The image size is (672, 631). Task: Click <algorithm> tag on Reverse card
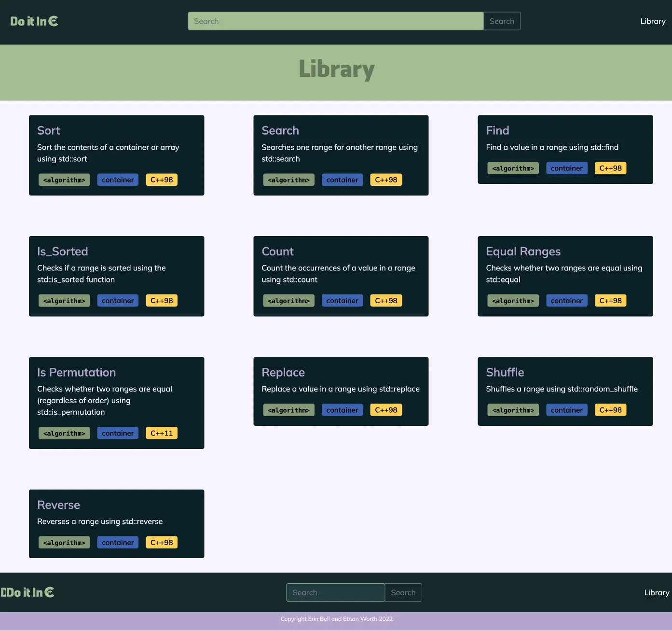64,542
